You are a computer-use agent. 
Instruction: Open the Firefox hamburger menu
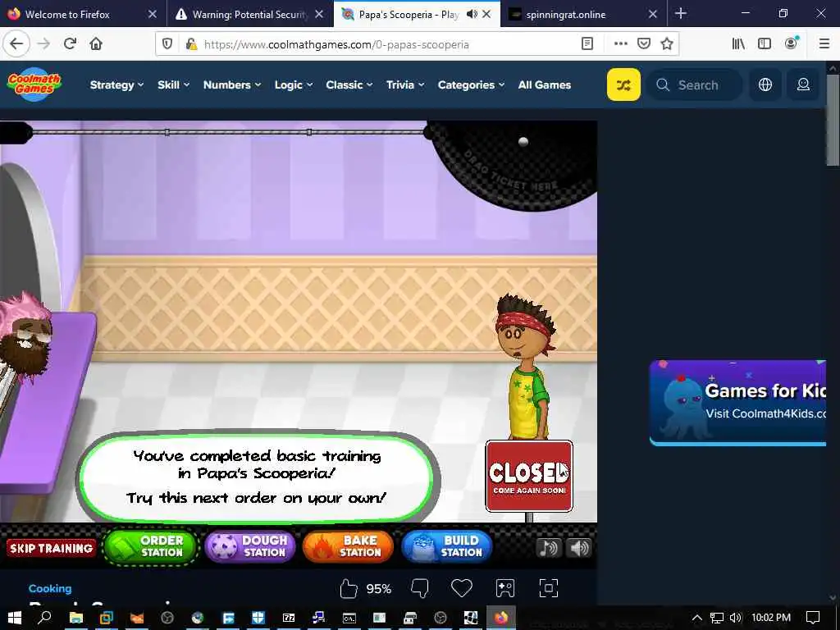coord(824,44)
